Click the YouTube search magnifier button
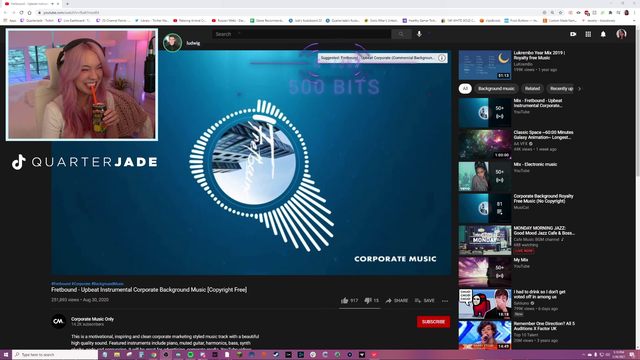This screenshot has width=640, height=360. tap(401, 34)
